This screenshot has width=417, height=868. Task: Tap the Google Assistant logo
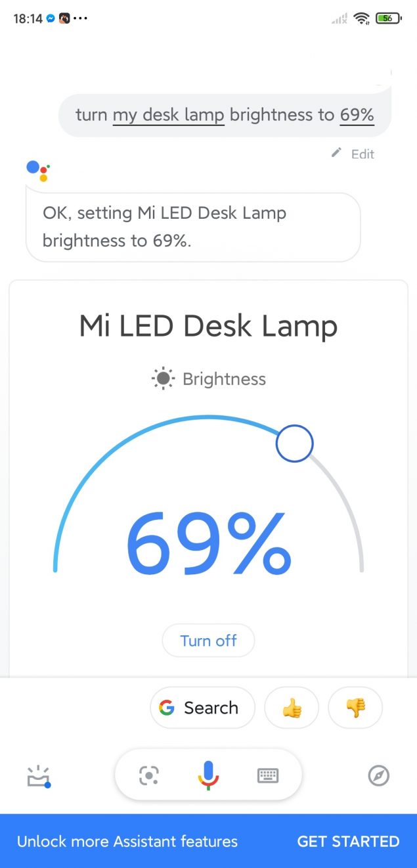[x=38, y=170]
